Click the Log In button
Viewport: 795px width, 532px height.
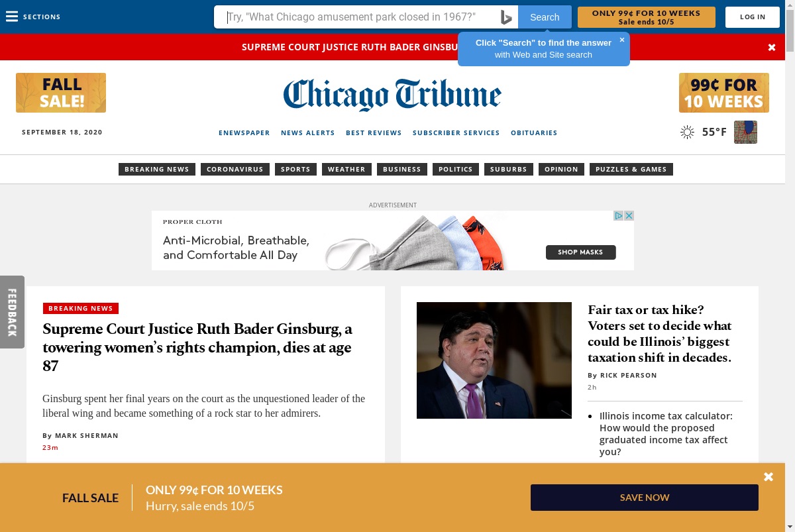[x=753, y=17]
